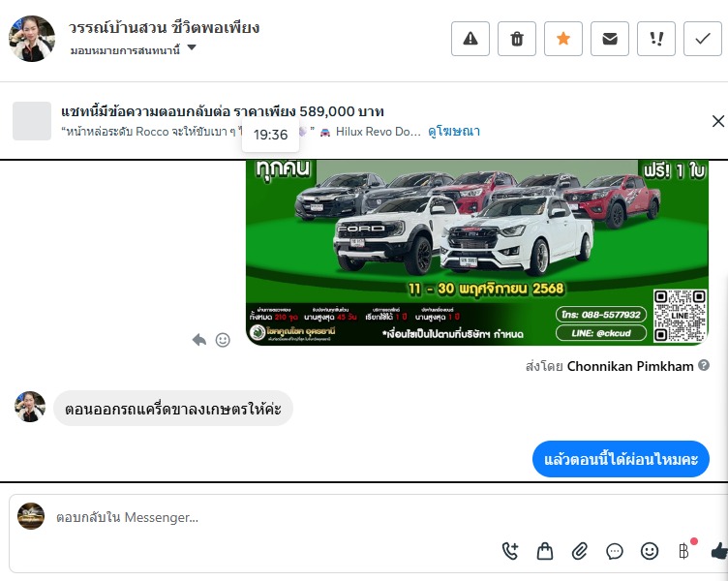Mark conversation as spam warning icon

470,39
